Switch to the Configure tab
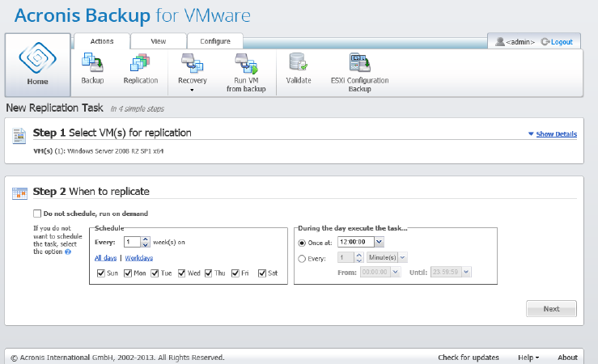This screenshot has width=598, height=364. coord(215,41)
